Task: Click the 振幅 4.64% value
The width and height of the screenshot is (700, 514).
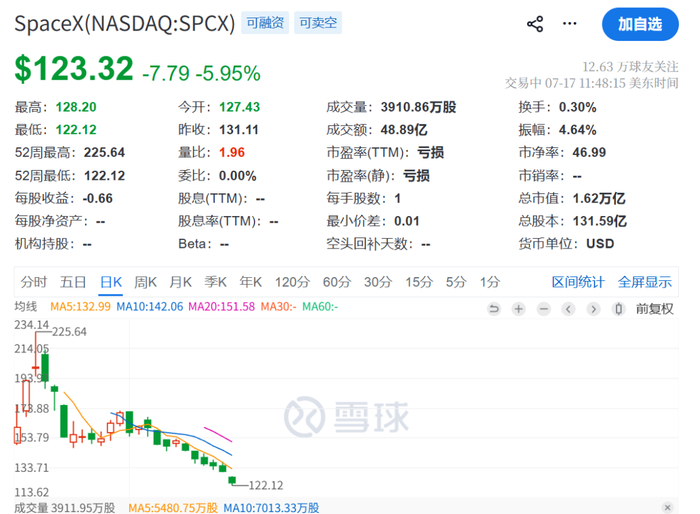Action: point(578,130)
